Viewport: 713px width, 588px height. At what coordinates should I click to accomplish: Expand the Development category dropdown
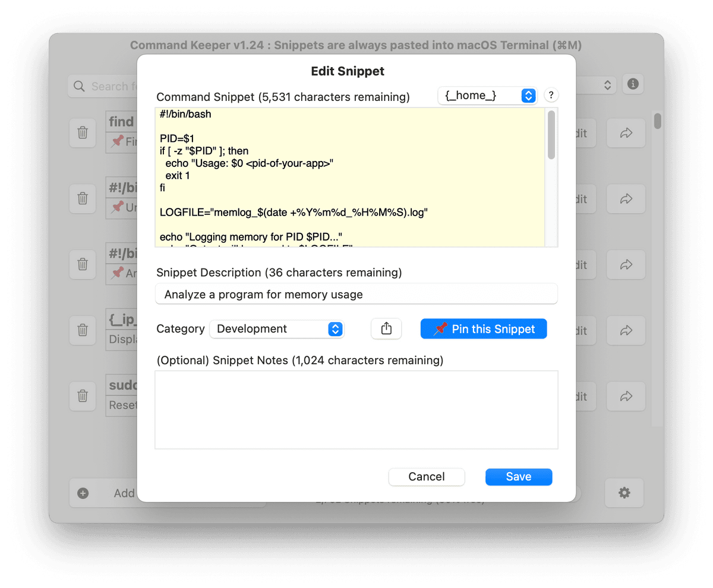click(x=277, y=329)
